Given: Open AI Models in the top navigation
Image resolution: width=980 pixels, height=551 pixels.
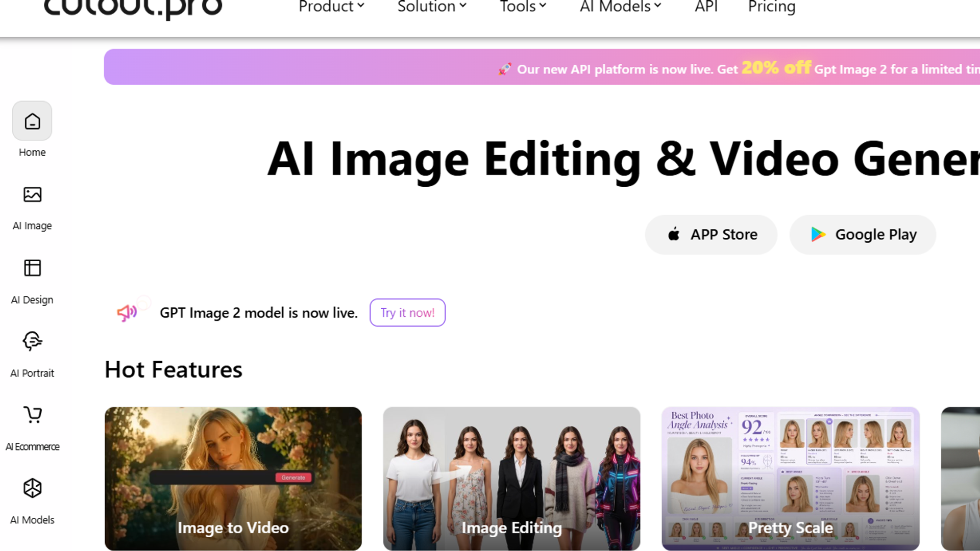Looking at the screenshot, I should point(620,7).
